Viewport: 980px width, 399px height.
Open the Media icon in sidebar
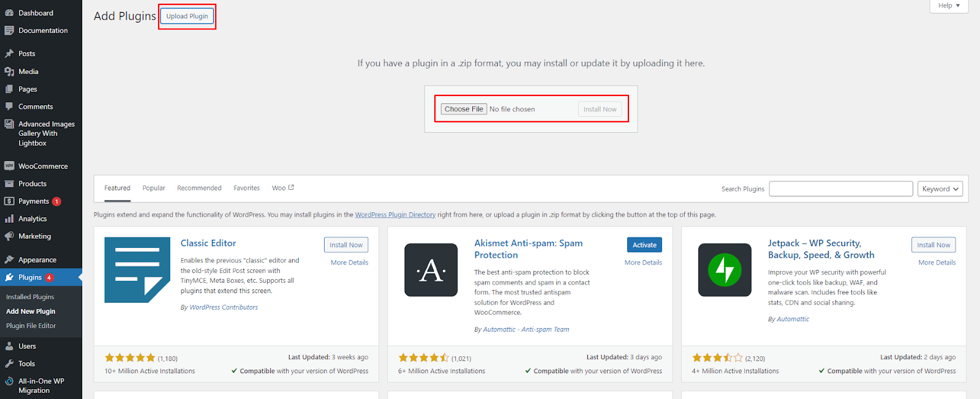[x=9, y=72]
